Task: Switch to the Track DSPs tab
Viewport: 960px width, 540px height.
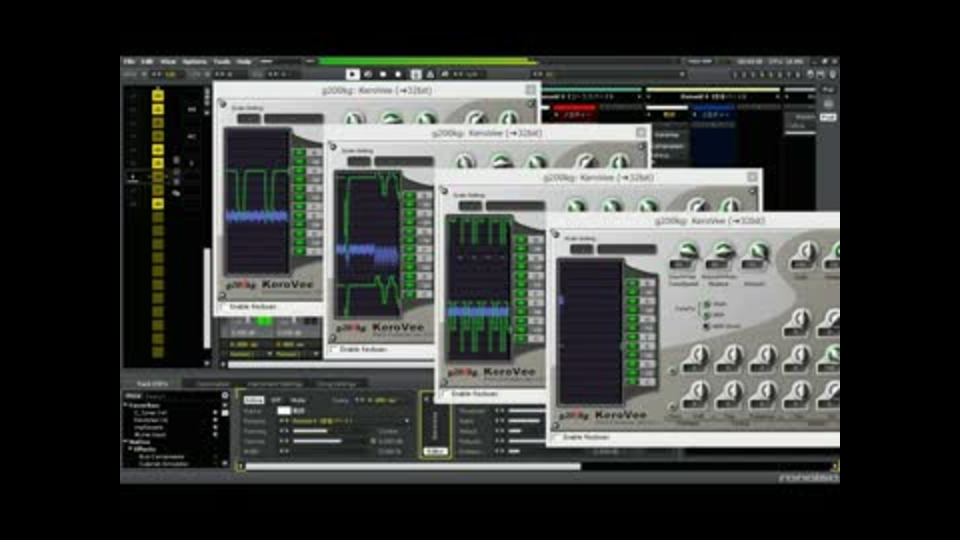Action: 152,384
